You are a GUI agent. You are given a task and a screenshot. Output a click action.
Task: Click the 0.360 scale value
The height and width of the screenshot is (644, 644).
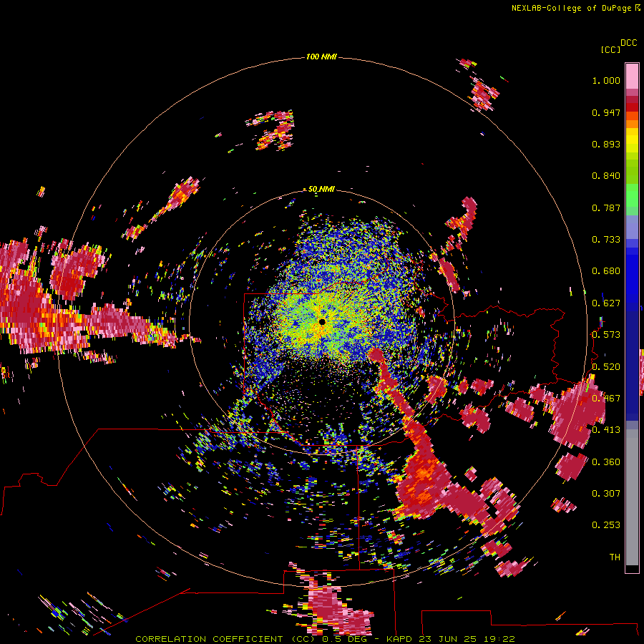(x=606, y=462)
